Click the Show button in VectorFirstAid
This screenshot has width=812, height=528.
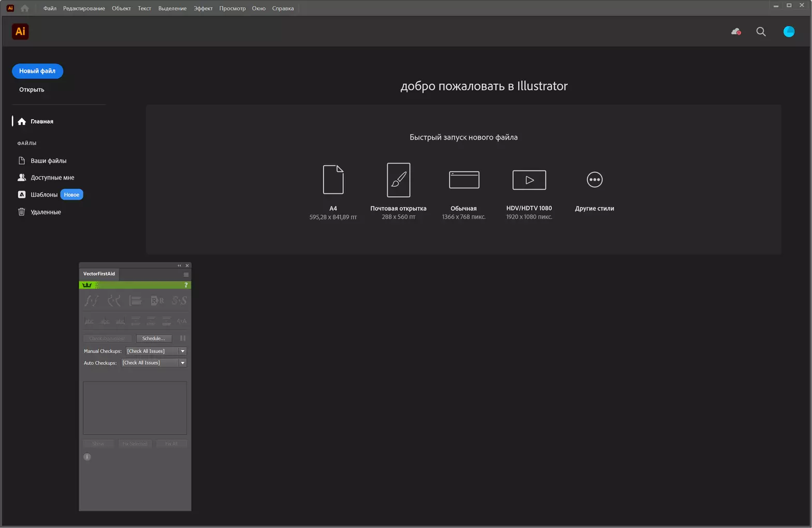[x=98, y=444]
